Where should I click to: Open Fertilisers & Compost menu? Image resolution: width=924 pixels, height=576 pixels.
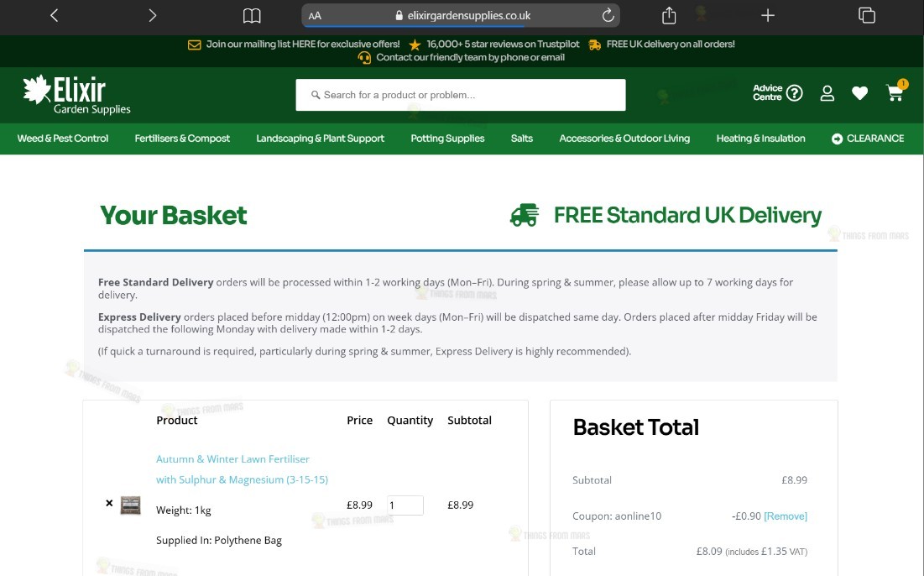pos(182,139)
